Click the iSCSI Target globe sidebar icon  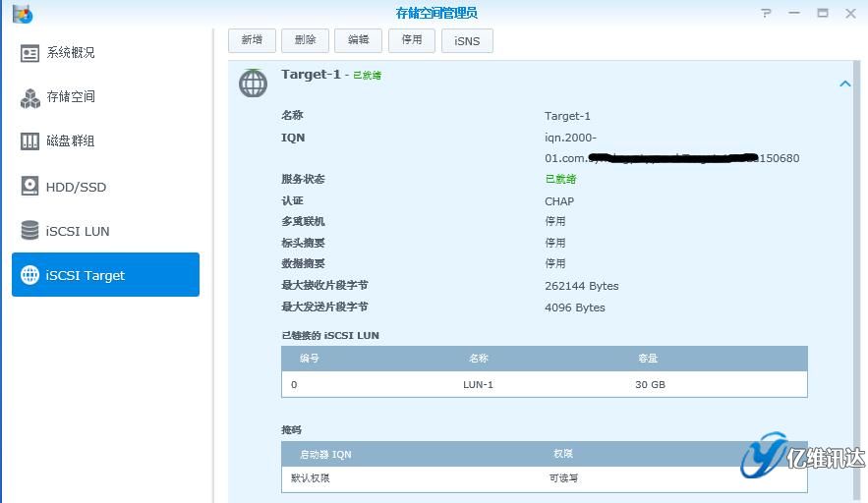click(x=29, y=275)
